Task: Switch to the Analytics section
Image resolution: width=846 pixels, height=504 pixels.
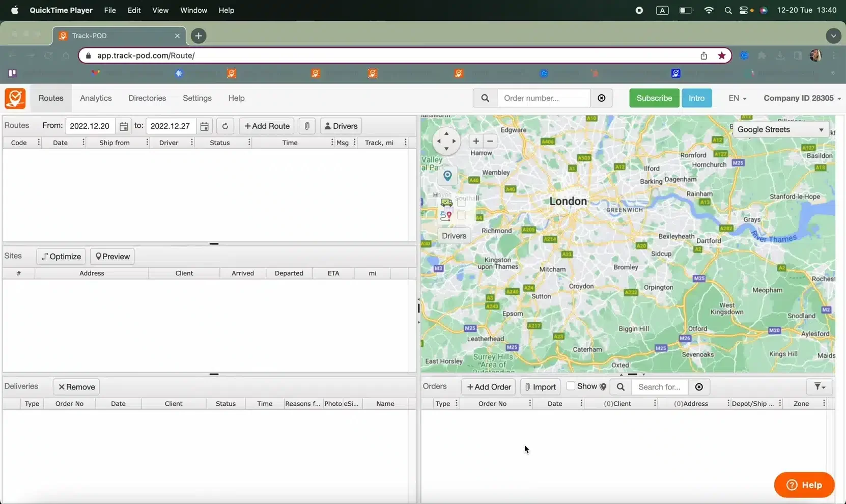Action: pyautogui.click(x=95, y=98)
